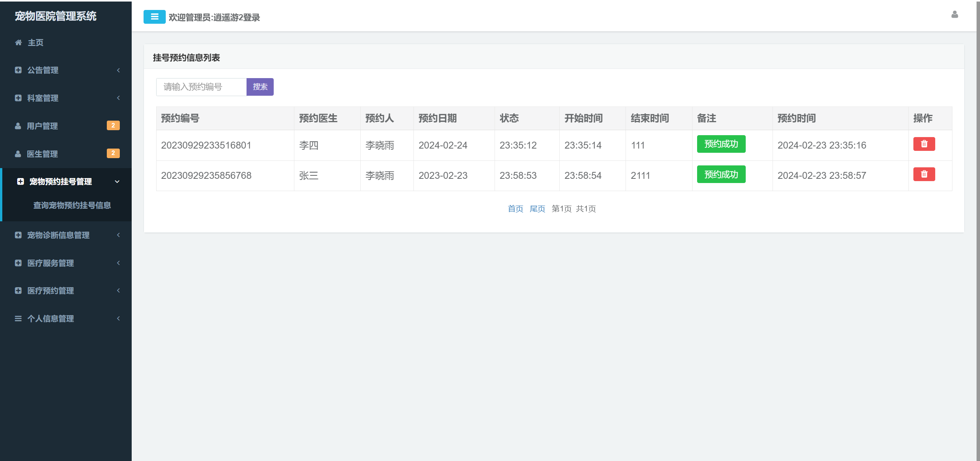
Task: Click the delete icon for appointment 20230929233516801
Action: (924, 144)
